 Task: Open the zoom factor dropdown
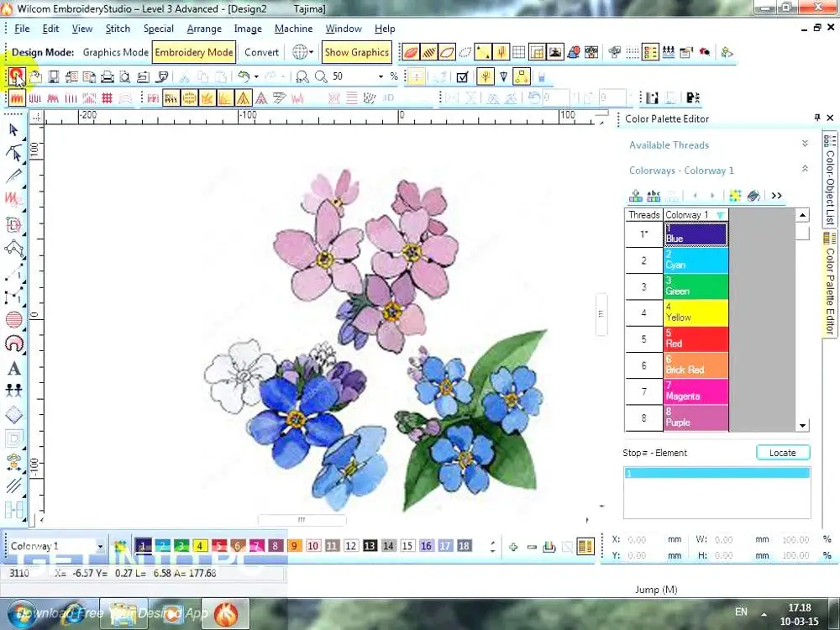(x=381, y=76)
